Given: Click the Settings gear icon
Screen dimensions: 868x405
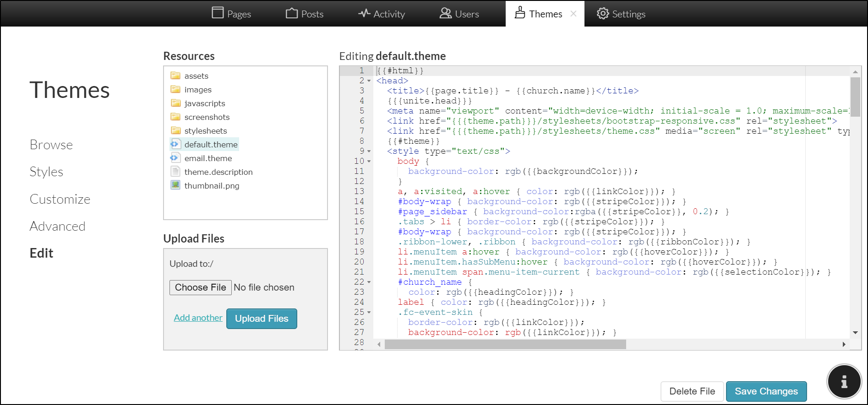Looking at the screenshot, I should click(x=603, y=14).
